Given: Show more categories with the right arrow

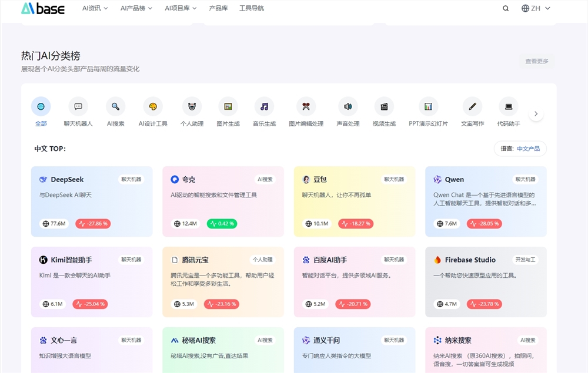Looking at the screenshot, I should click(536, 113).
